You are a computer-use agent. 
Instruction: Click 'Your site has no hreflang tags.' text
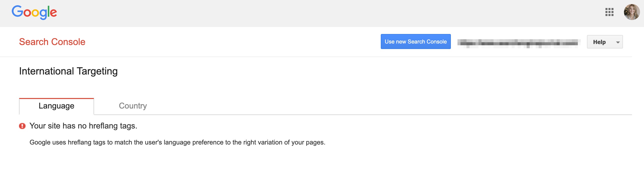83,126
